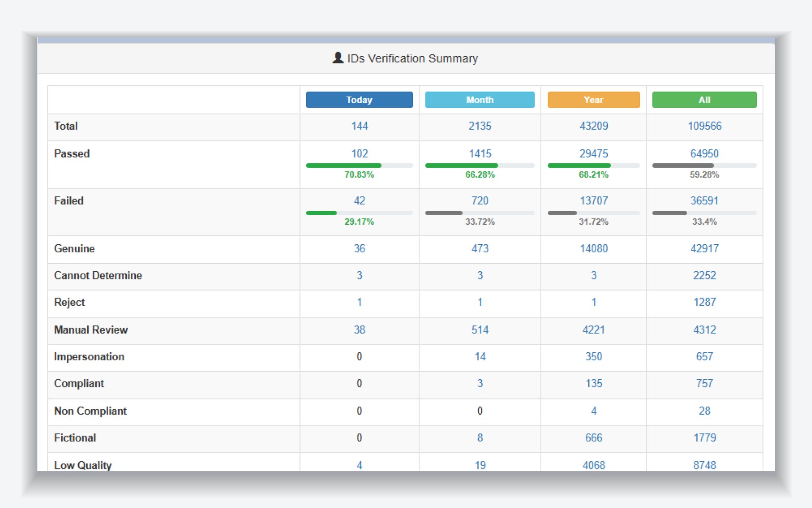Open Cannot Determine count 3 for Today
812x508 pixels.
tap(359, 276)
